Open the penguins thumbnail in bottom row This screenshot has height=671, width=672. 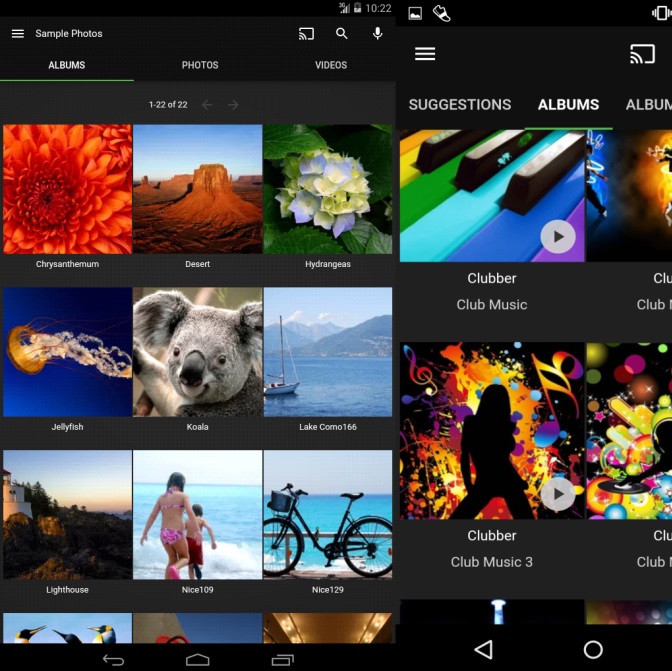(x=67, y=628)
